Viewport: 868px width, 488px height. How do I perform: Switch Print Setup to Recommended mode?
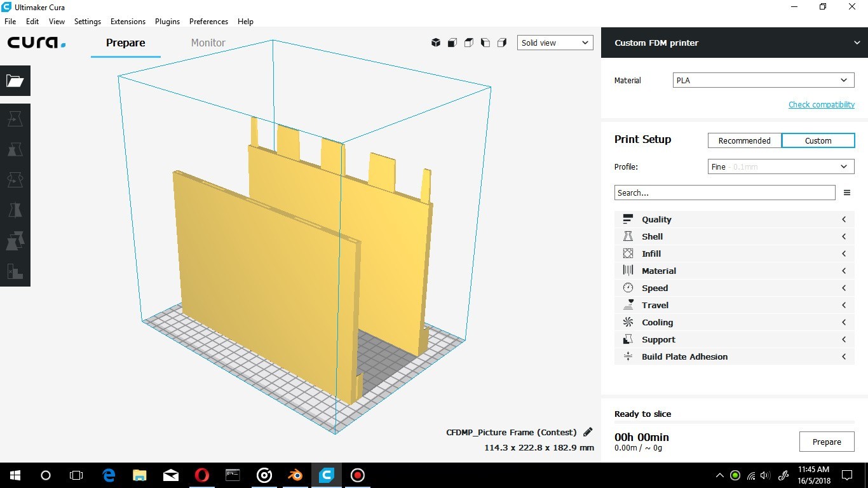(x=744, y=140)
